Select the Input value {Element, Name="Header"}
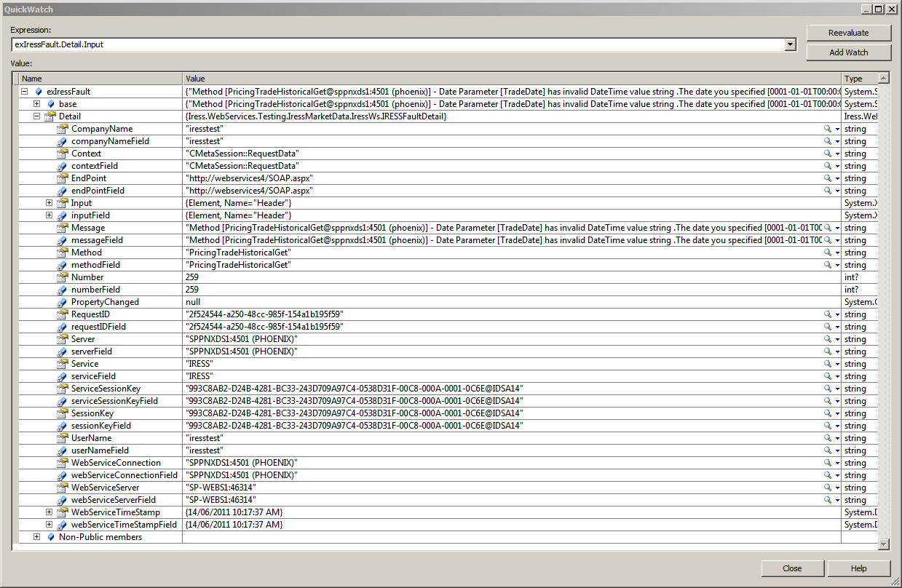 point(238,203)
